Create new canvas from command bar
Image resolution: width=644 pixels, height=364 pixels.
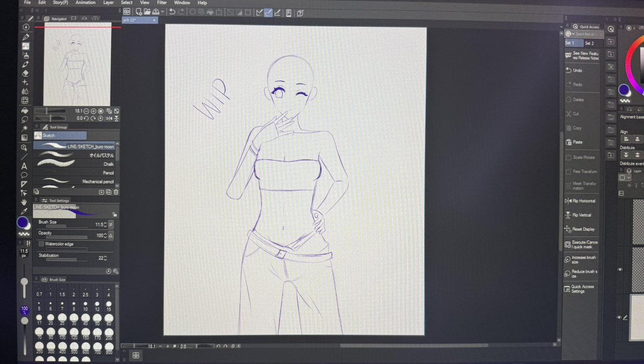(138, 11)
